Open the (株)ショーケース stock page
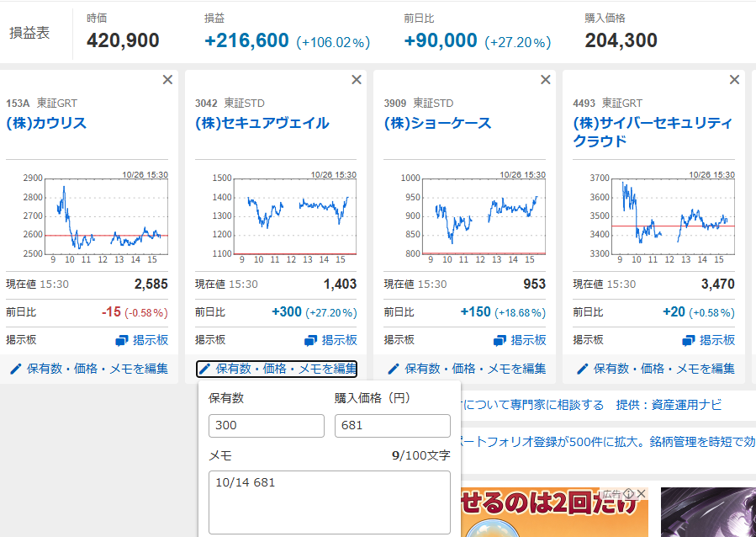 tap(437, 123)
